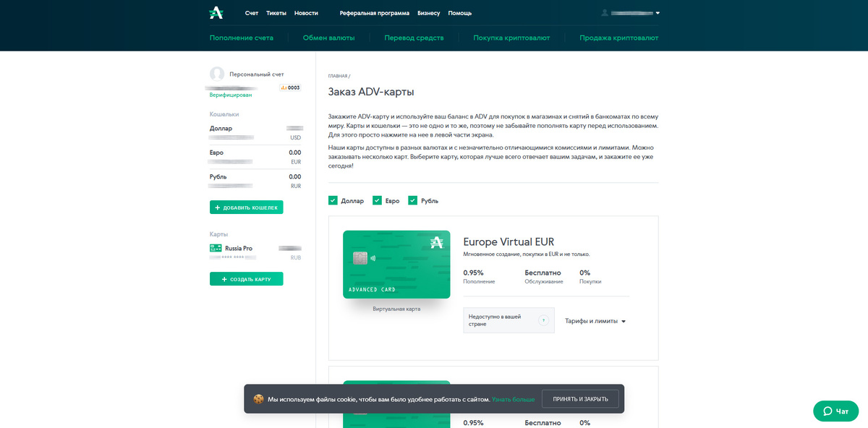Click the Виртуальная карта caption
Image resolution: width=868 pixels, height=428 pixels.
396,309
